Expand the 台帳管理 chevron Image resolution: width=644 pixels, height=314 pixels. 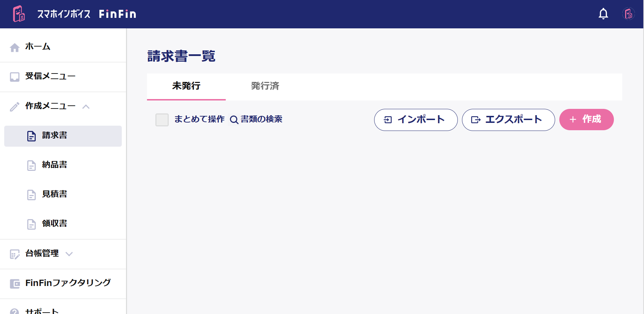tap(69, 254)
